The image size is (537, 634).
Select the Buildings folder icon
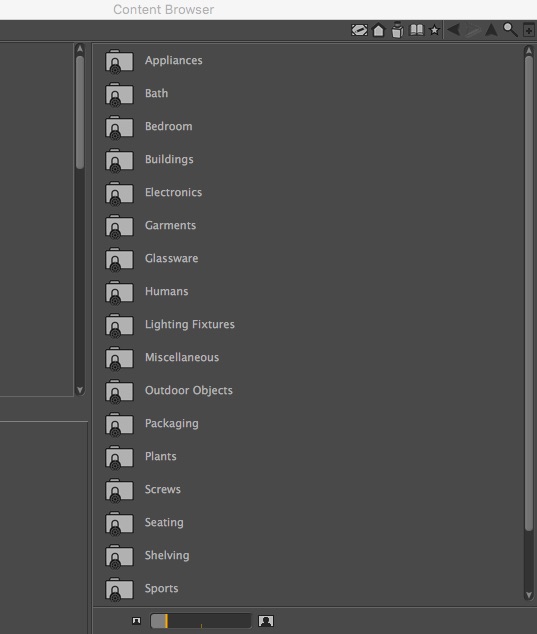point(119,161)
